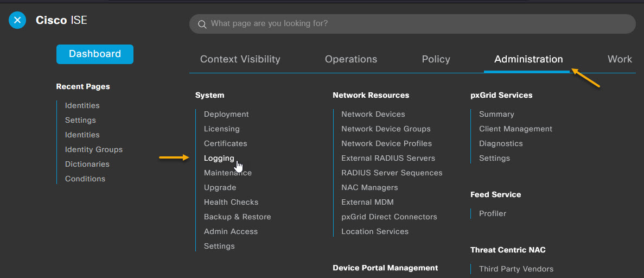The width and height of the screenshot is (644, 278).
Task: Open the Certificates page
Action: (226, 143)
